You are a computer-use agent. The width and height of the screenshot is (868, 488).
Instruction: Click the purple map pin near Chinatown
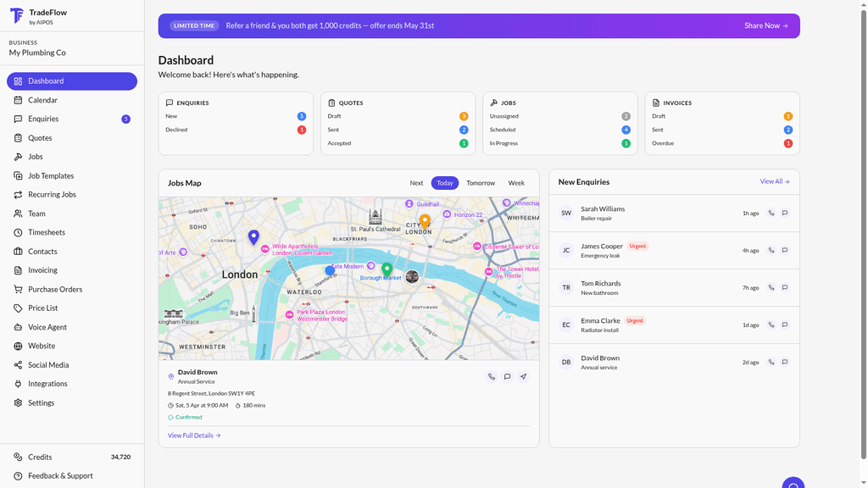253,237
